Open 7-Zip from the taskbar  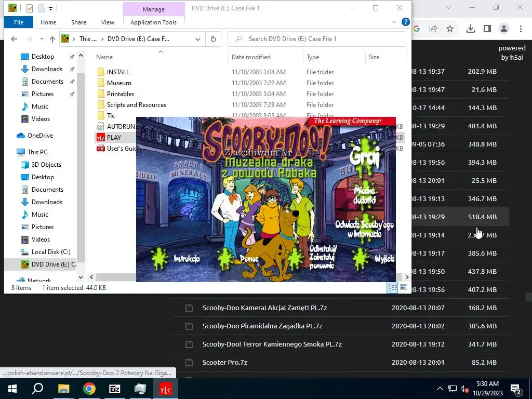(x=115, y=389)
